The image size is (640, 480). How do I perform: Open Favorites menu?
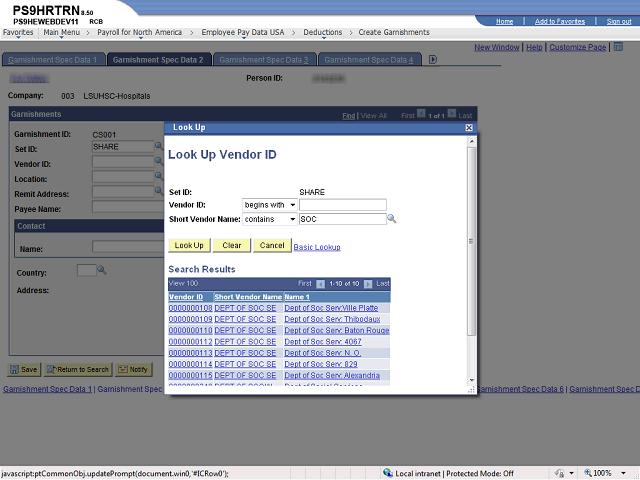(18, 32)
